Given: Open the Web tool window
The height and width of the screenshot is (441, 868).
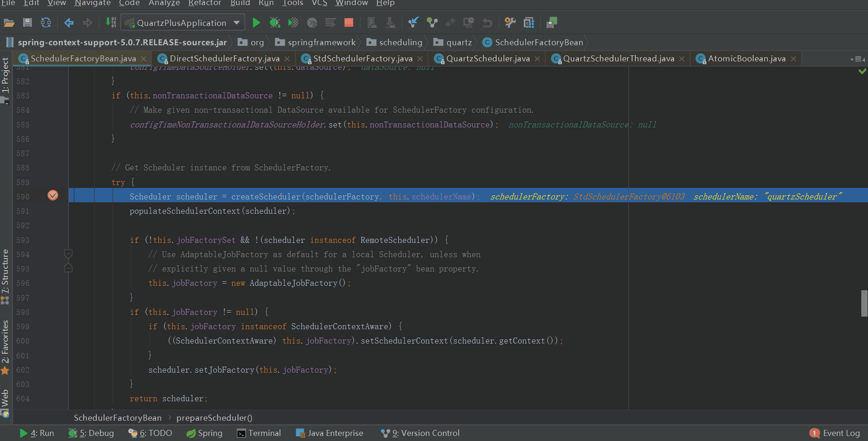Looking at the screenshot, I should 5,404.
